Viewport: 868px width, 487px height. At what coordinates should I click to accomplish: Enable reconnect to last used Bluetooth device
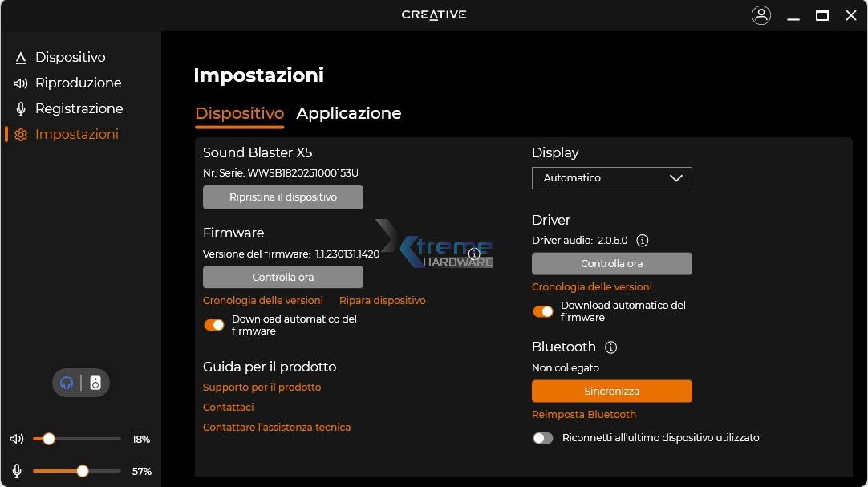(x=543, y=438)
